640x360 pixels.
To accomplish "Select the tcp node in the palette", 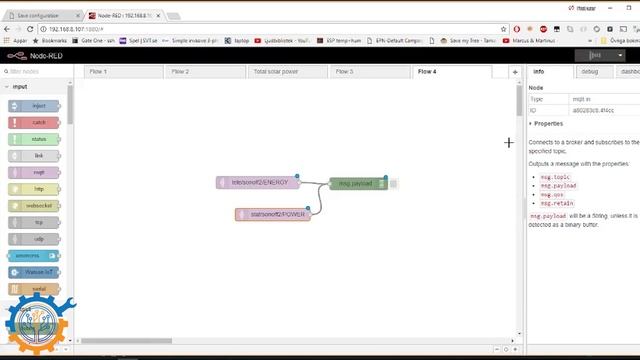I will pos(34,222).
